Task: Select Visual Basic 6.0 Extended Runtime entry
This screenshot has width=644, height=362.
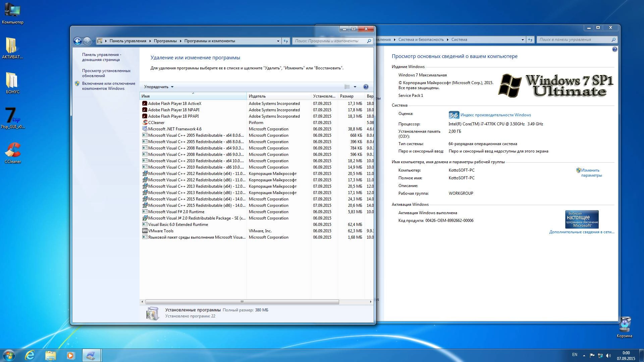Action: 257,225
